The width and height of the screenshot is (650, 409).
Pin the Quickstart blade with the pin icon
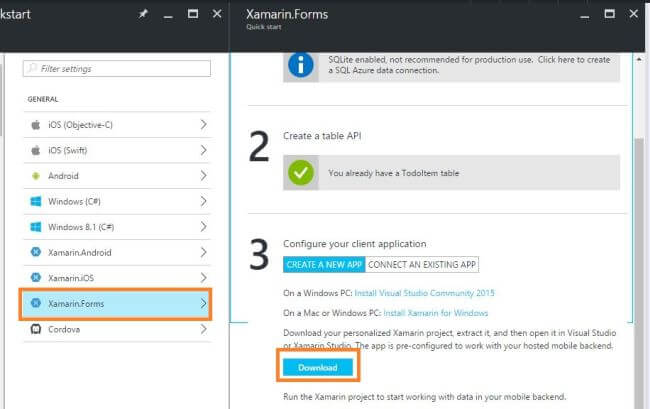(143, 14)
